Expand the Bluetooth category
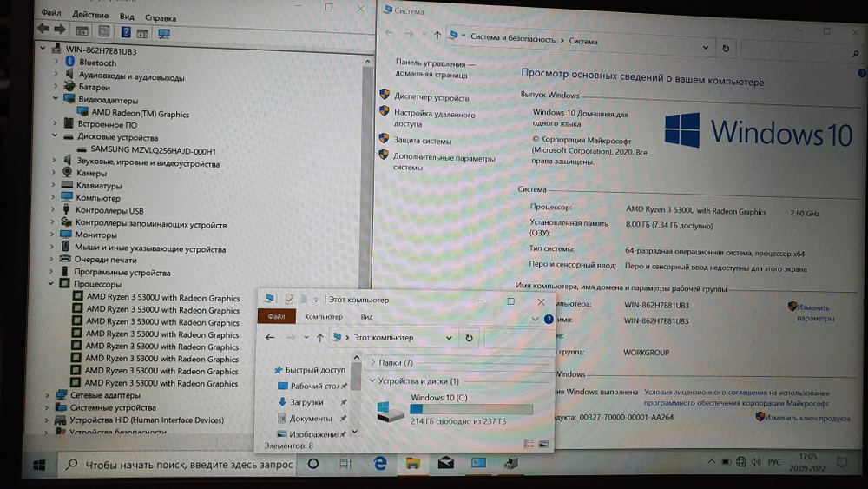Screen dimensions: 868x489 (x=56, y=61)
